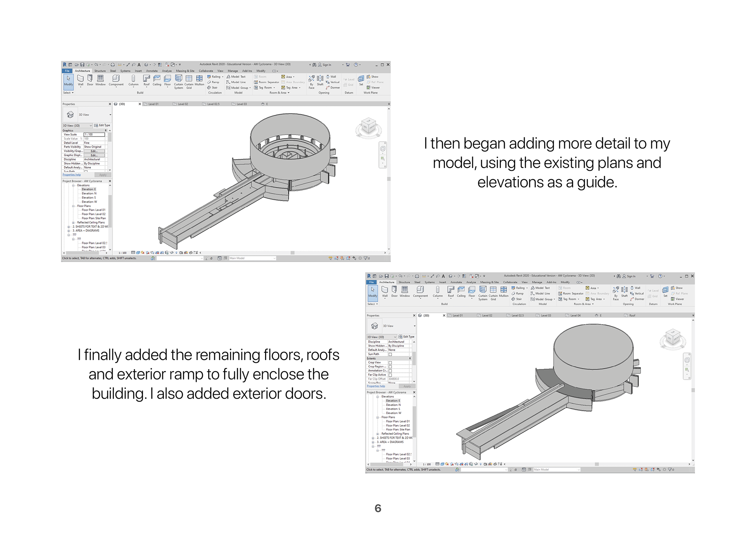Tick the Far Clip Active checkbox

390,375
